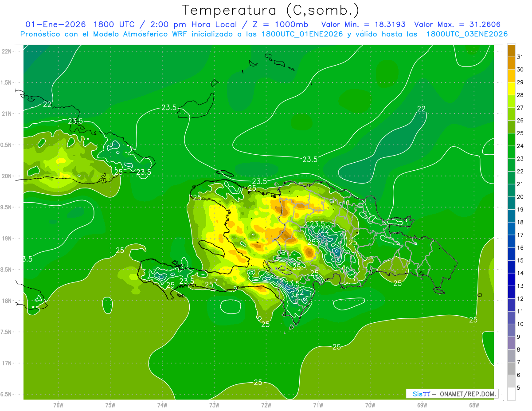Click color scale label "15"

tap(520, 261)
